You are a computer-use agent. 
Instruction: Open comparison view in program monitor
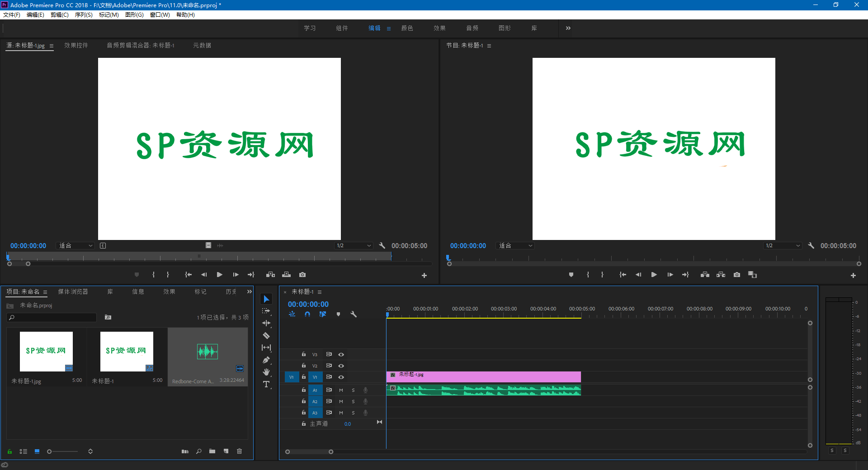752,275
